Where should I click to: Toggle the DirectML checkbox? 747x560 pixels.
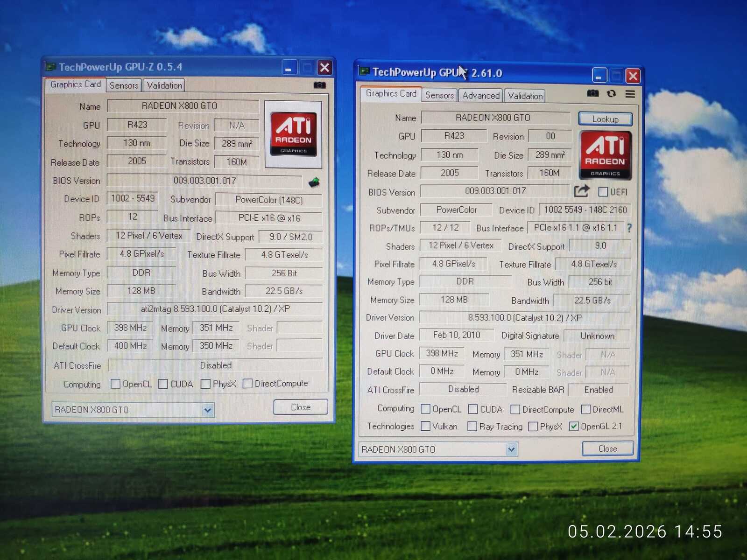[585, 409]
